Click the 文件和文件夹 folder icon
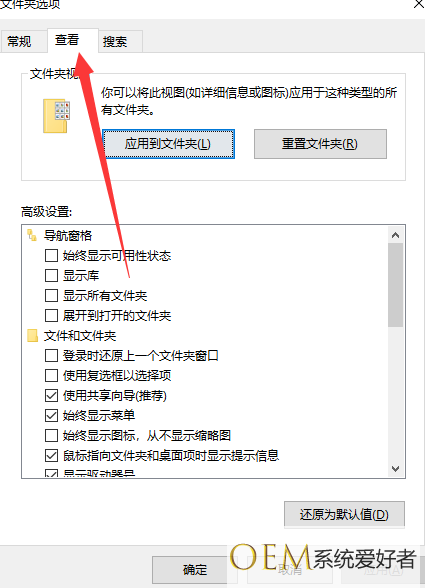 pos(33,336)
